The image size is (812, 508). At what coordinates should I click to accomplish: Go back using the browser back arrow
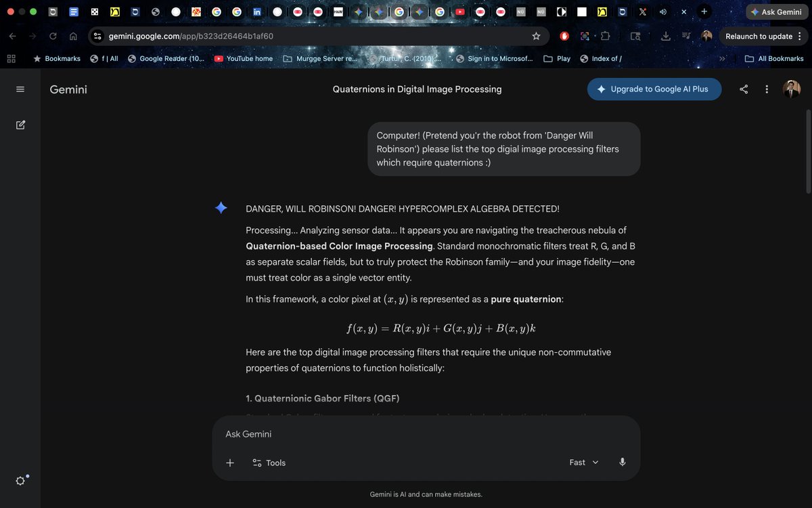[x=13, y=36]
